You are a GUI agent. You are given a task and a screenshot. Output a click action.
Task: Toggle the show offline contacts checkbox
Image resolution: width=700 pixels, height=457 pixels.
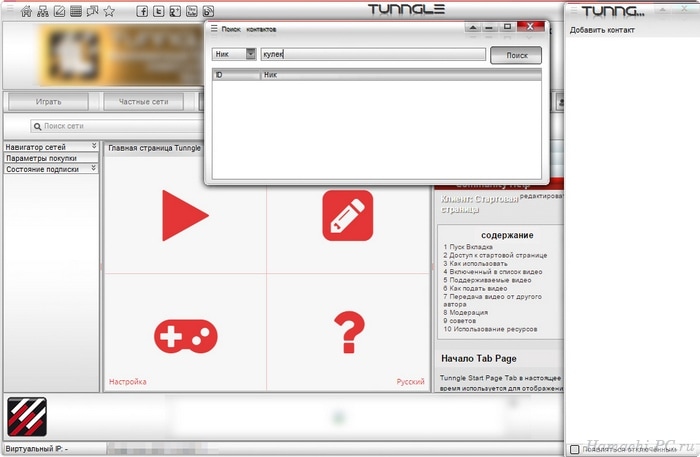point(575,449)
